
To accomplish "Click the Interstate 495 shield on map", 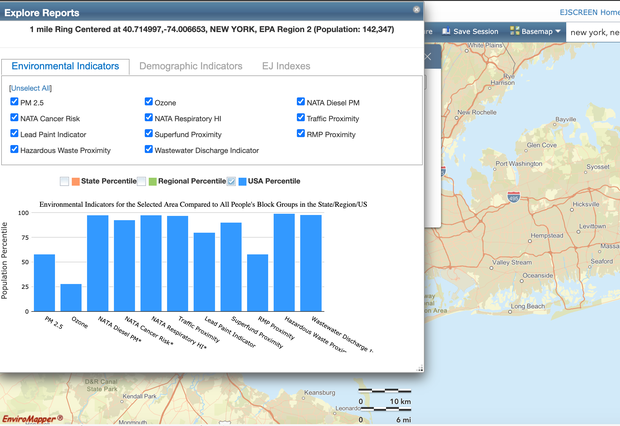I will 513,199.
